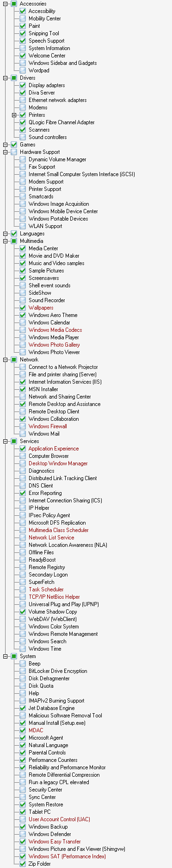Select the Diva Server item
This screenshot has height=868, width=172.
(x=42, y=93)
